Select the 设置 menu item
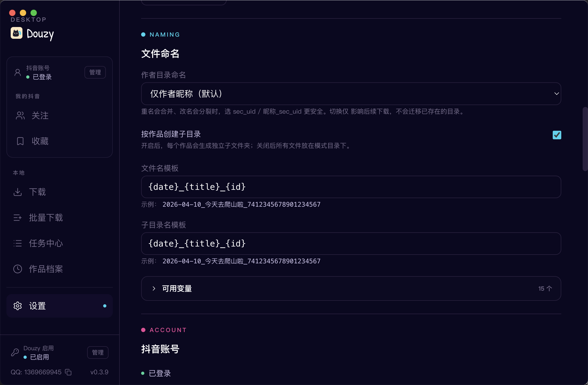 (x=60, y=306)
